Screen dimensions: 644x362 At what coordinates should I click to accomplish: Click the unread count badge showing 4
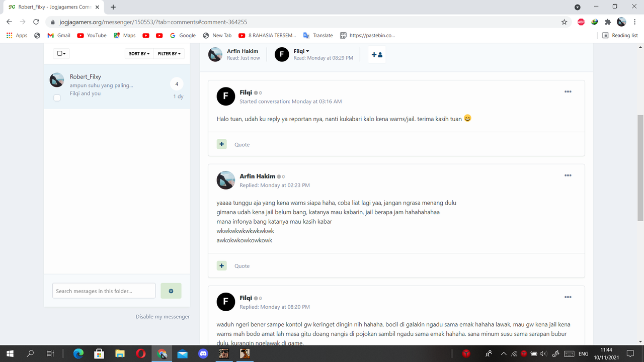pos(177,84)
